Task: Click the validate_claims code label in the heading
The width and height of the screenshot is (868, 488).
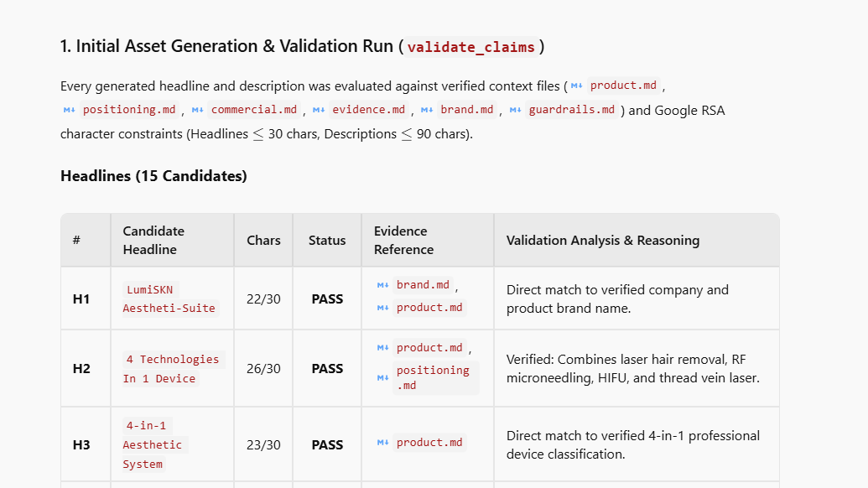Action: pos(471,47)
